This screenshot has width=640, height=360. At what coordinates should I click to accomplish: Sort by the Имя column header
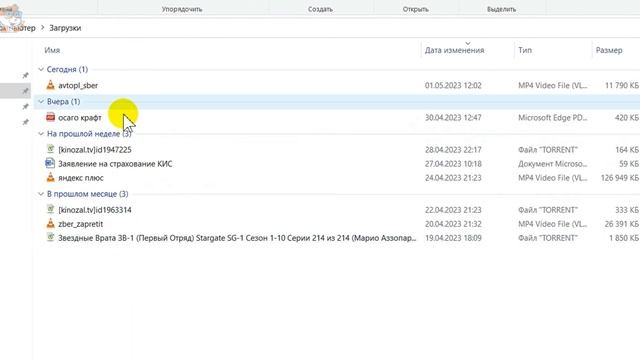[52, 50]
